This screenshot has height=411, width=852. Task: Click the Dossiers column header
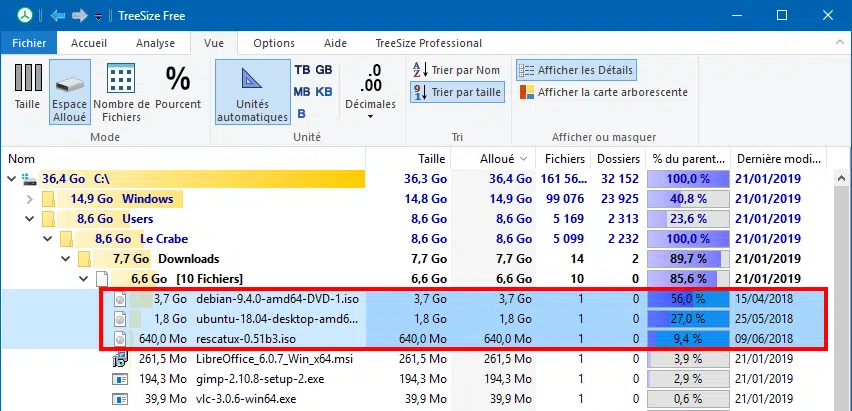(618, 159)
